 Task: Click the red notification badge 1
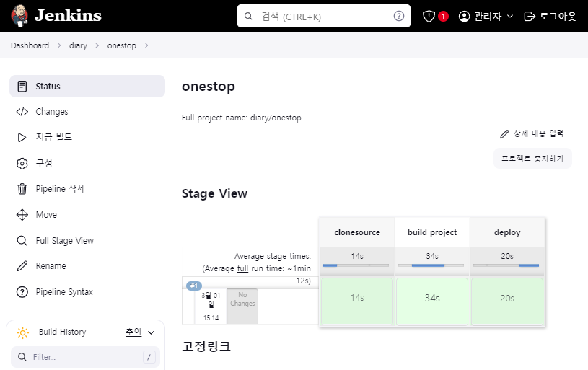pos(443,16)
